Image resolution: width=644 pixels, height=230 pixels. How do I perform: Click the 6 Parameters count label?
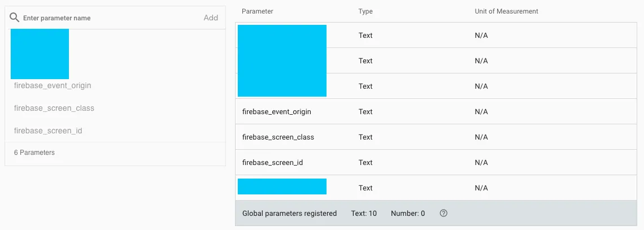click(34, 153)
